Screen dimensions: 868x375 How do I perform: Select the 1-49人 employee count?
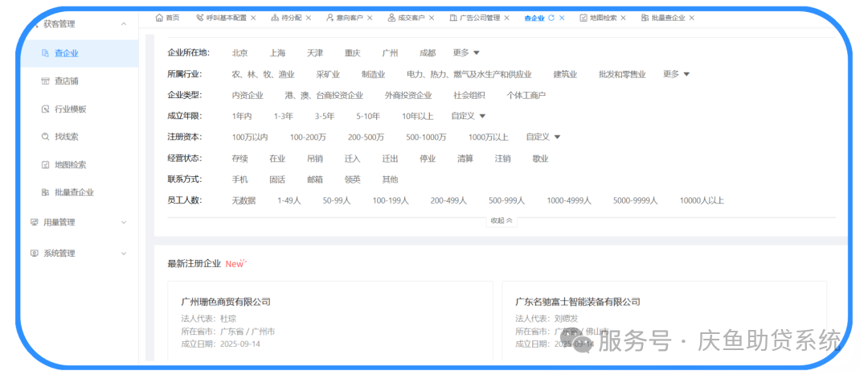(289, 200)
